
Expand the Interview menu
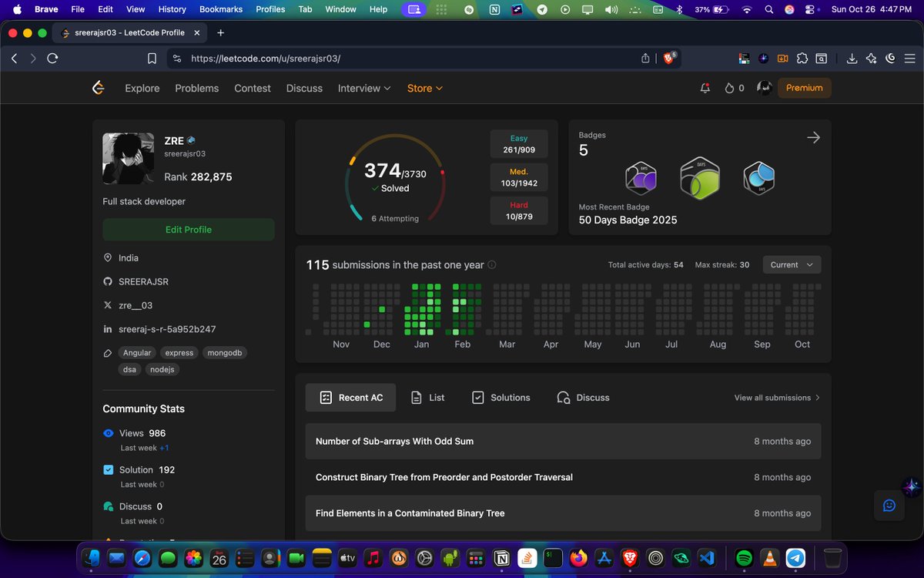(x=364, y=88)
